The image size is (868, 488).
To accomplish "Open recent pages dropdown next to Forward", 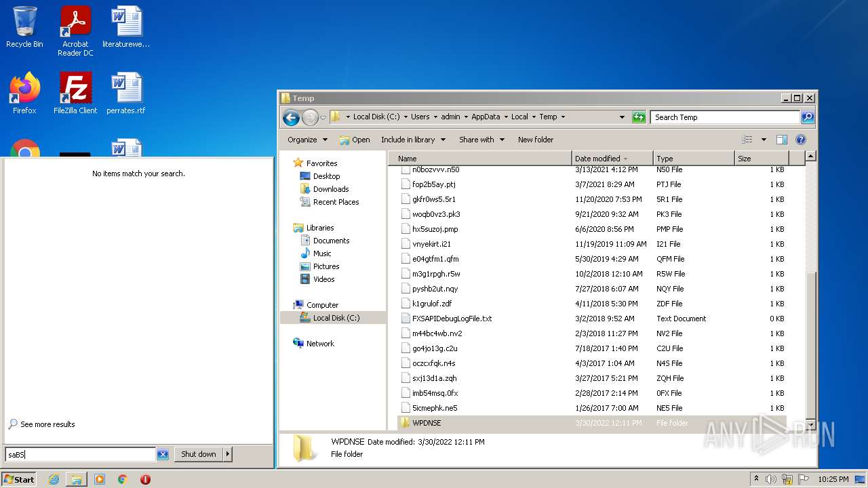I will [323, 117].
